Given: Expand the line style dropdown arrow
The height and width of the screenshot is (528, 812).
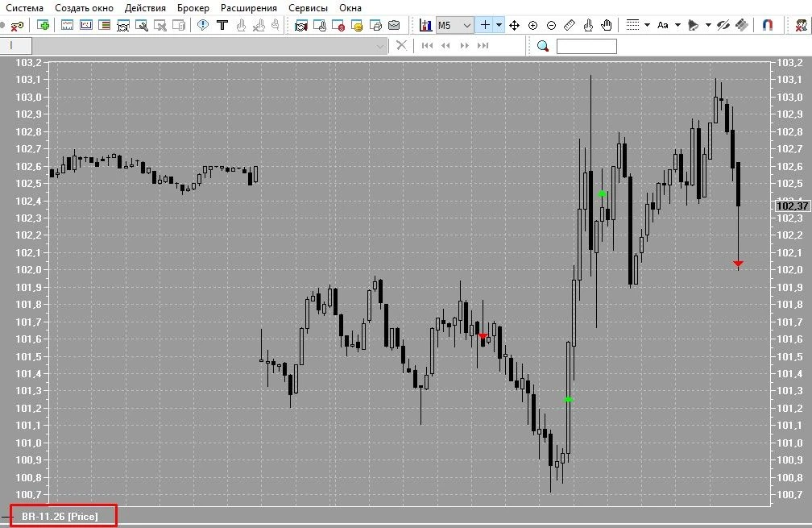Looking at the screenshot, I should 647,25.
